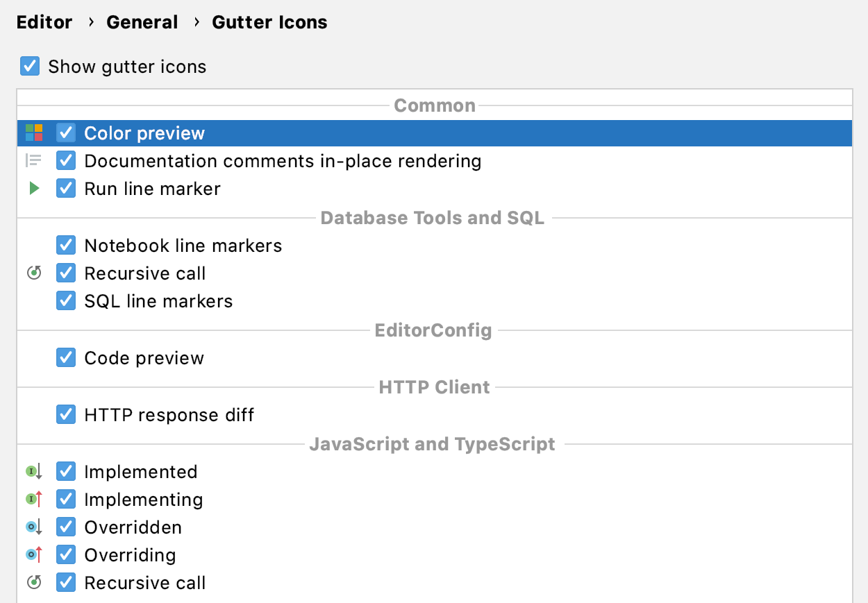Screen dimensions: 868x603
Task: Uncheck the Color preview checkbox
Action: [66, 133]
